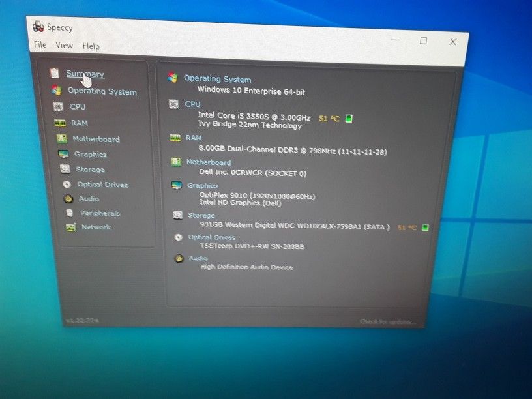
Task: Click the green storage temperature indicator icon
Action: pos(425,228)
